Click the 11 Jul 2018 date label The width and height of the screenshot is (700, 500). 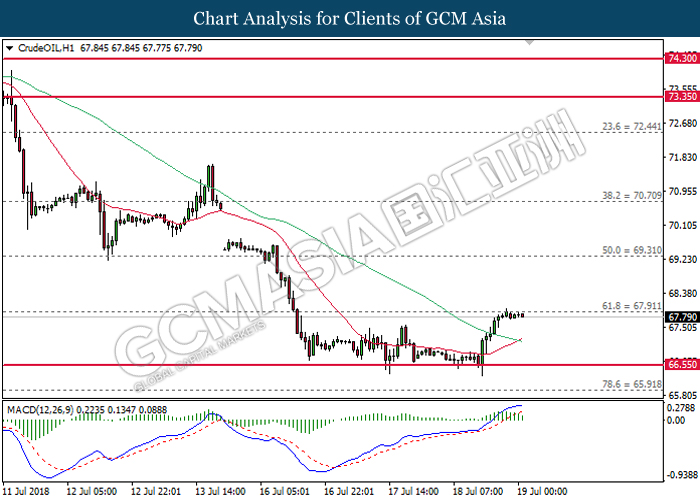click(26, 492)
